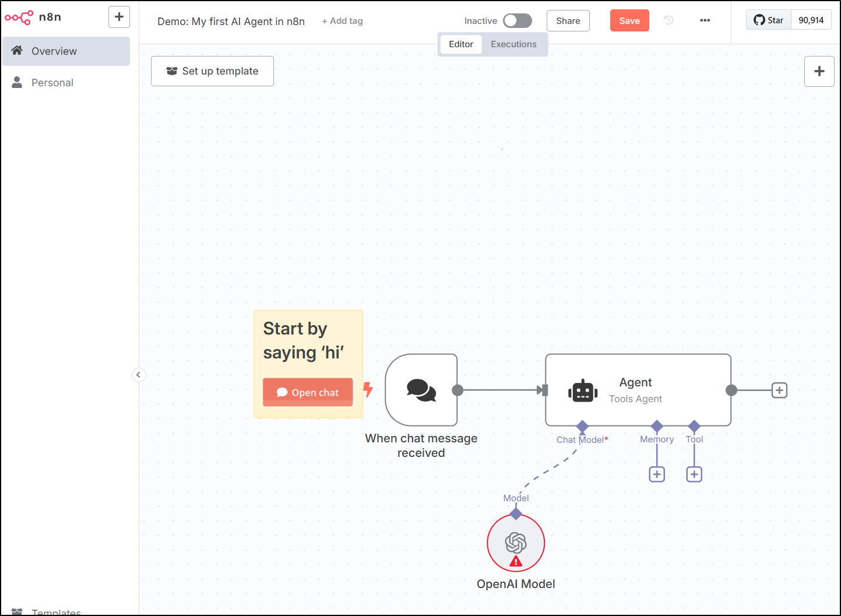Click the Memory diamond connector on the Agent

[657, 426]
